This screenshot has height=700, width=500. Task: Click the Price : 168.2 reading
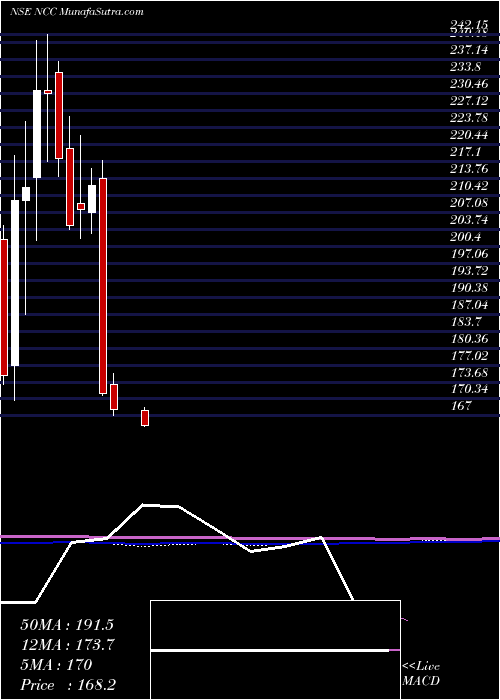click(x=70, y=685)
